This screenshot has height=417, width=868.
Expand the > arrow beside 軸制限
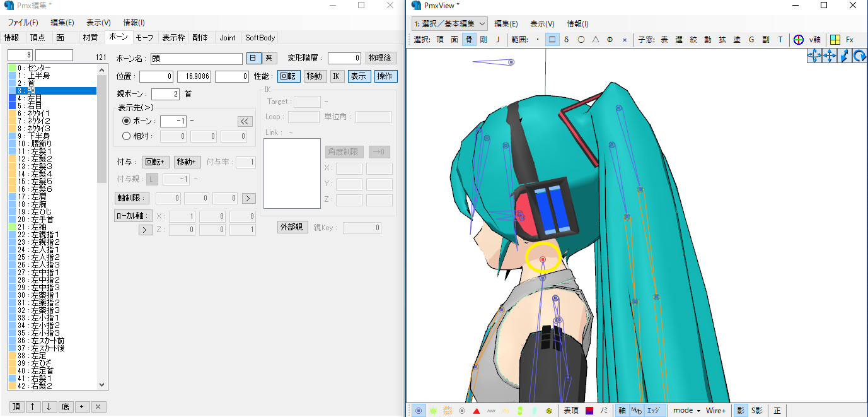coord(248,198)
